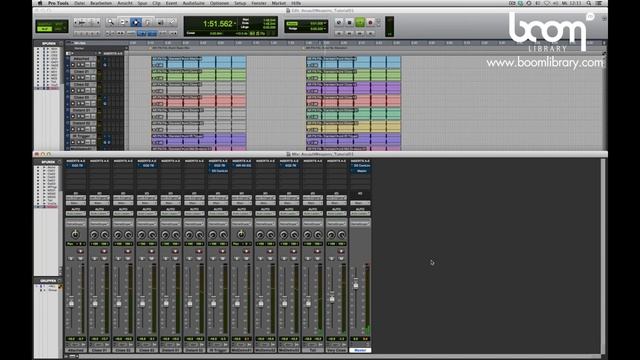Image resolution: width=640 pixels, height=360 pixels.
Task: Click the transport Rewind button
Action: pos(349,33)
